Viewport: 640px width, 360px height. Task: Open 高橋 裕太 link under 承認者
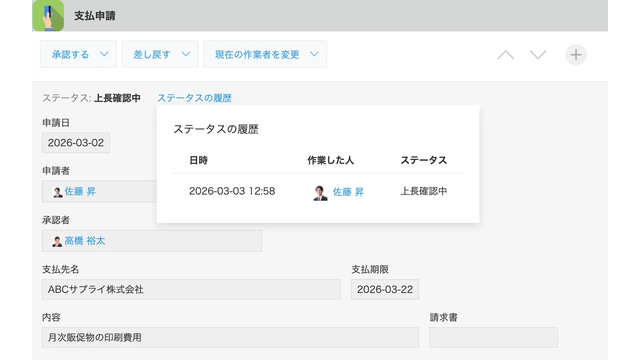(85, 241)
